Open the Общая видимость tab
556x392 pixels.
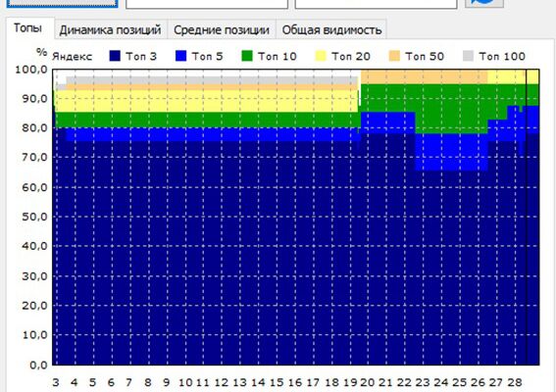point(331,29)
